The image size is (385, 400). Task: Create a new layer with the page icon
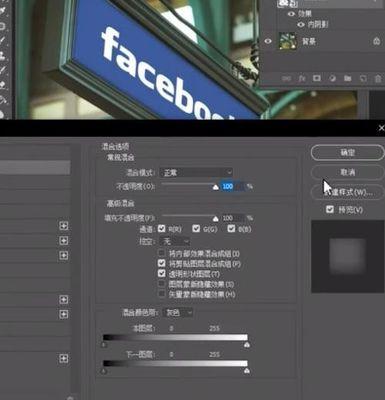point(363,79)
